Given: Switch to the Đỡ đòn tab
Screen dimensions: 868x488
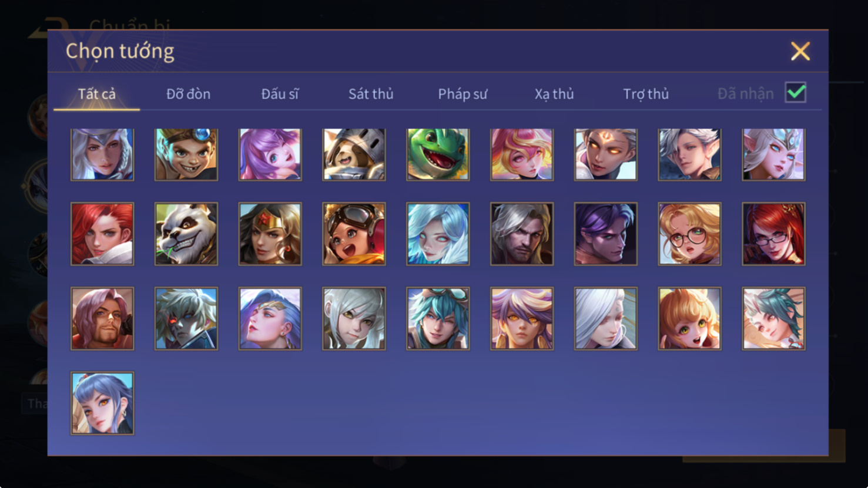Looking at the screenshot, I should click(188, 94).
